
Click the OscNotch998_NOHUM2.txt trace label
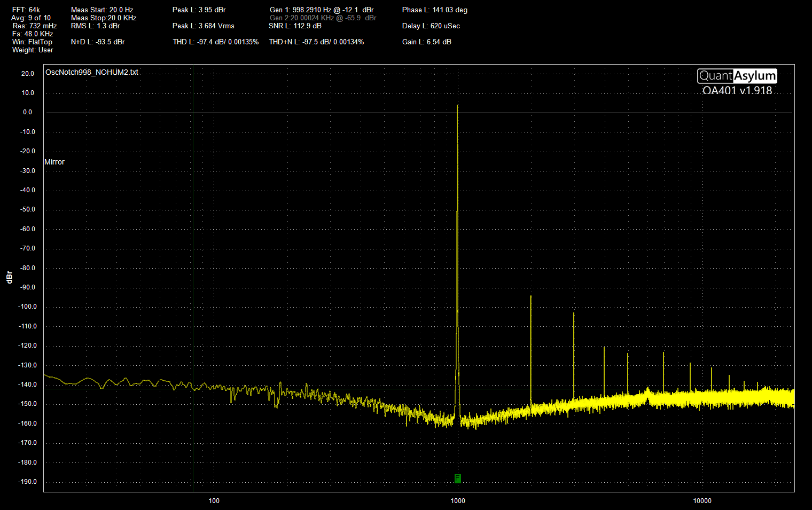(x=92, y=72)
